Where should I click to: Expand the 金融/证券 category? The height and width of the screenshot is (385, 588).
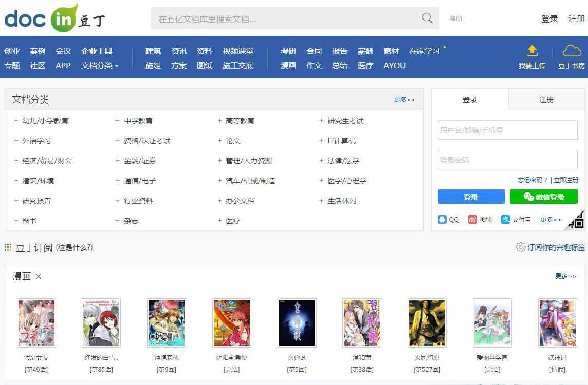(118, 161)
